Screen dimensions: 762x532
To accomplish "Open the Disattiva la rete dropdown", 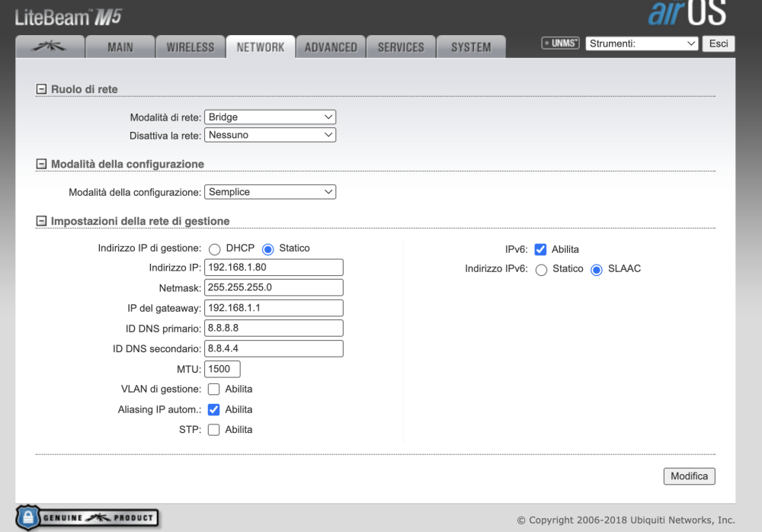I will (x=271, y=135).
